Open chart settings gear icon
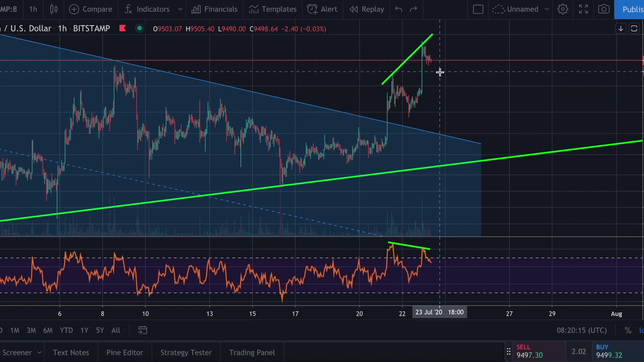This screenshot has height=362, width=644. 563,9
